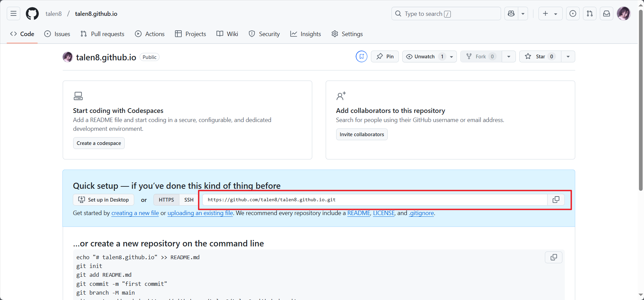This screenshot has width=644, height=300.
Task: Open the create new plus dropdown
Action: [x=550, y=13]
